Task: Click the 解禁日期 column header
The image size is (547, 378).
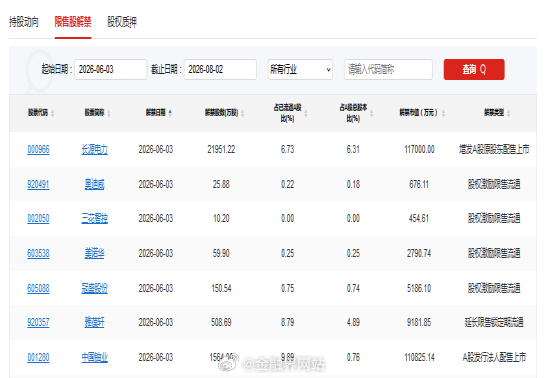Action: (x=156, y=113)
